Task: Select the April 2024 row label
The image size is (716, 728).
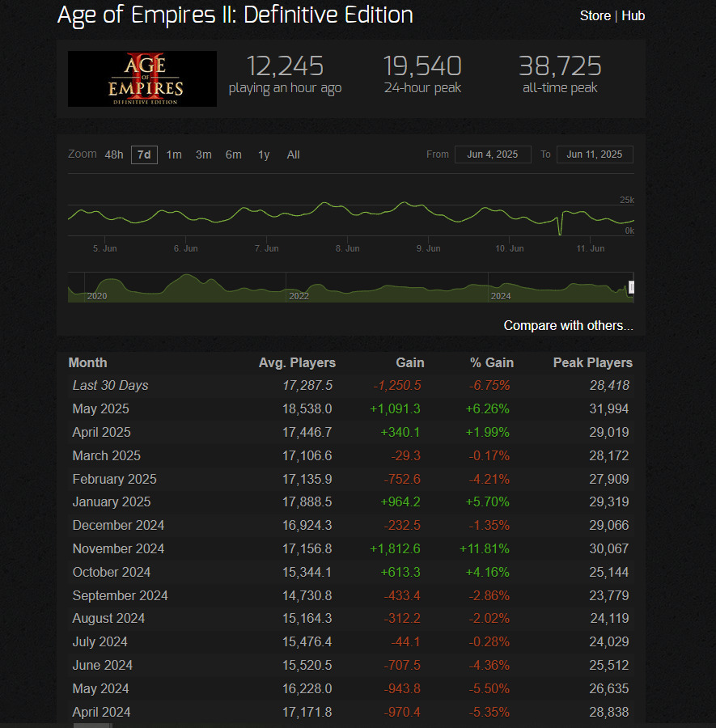Action: click(101, 712)
